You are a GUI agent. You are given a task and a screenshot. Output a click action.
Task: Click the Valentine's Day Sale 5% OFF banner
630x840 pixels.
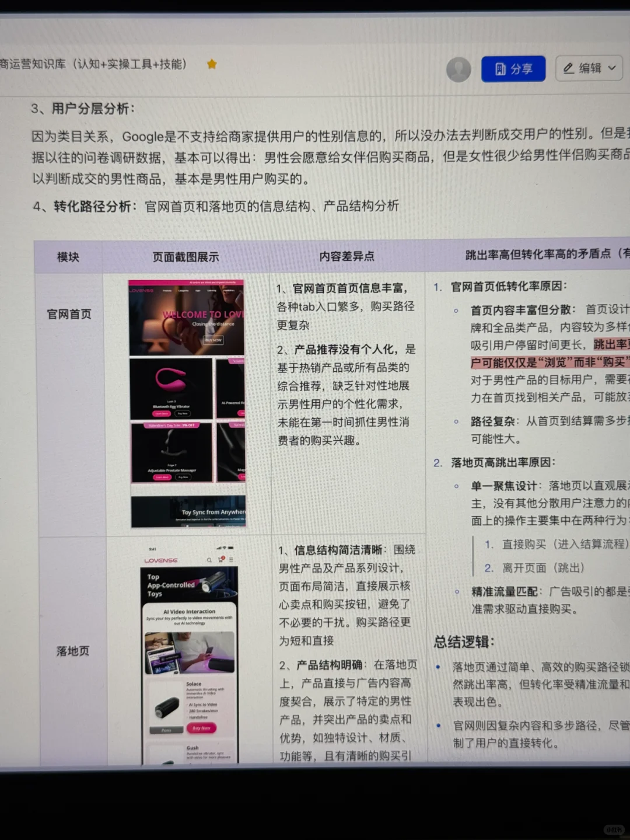click(x=171, y=425)
